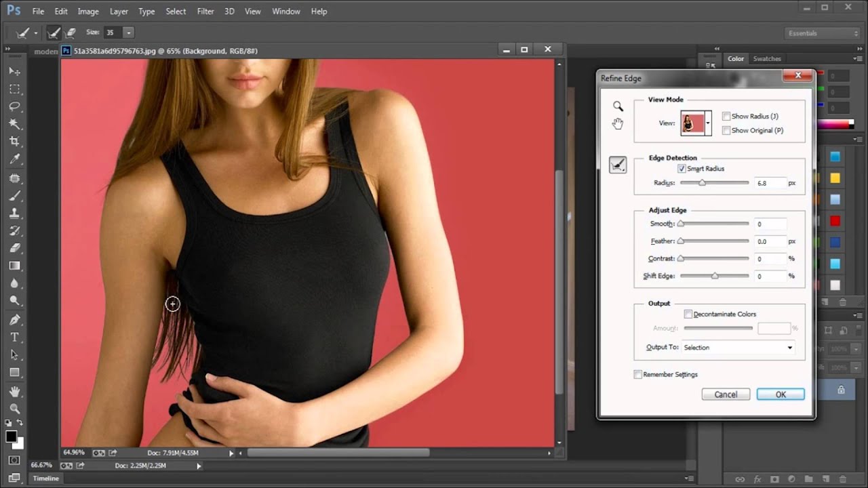
Task: Open status info arrow beside Doc: 2.25M/2.25M
Action: pos(199,466)
